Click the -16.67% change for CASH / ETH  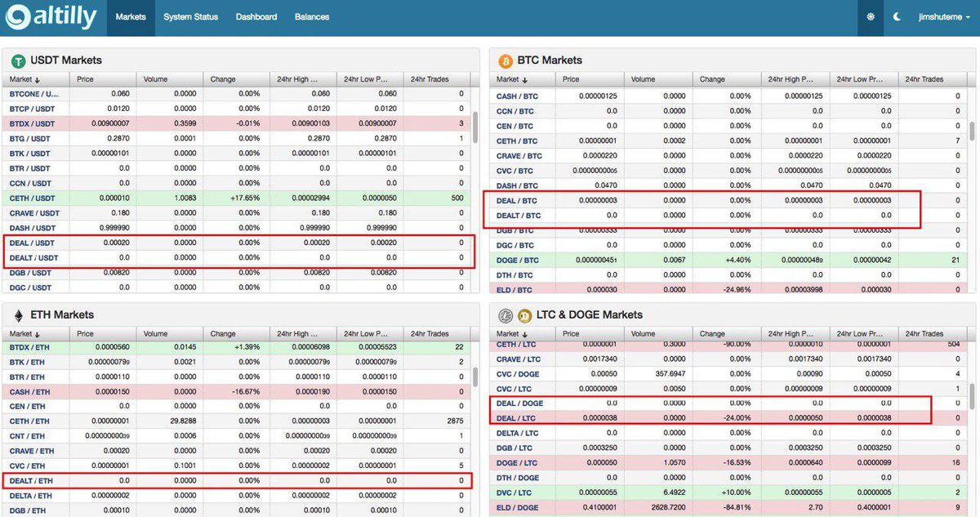[245, 391]
